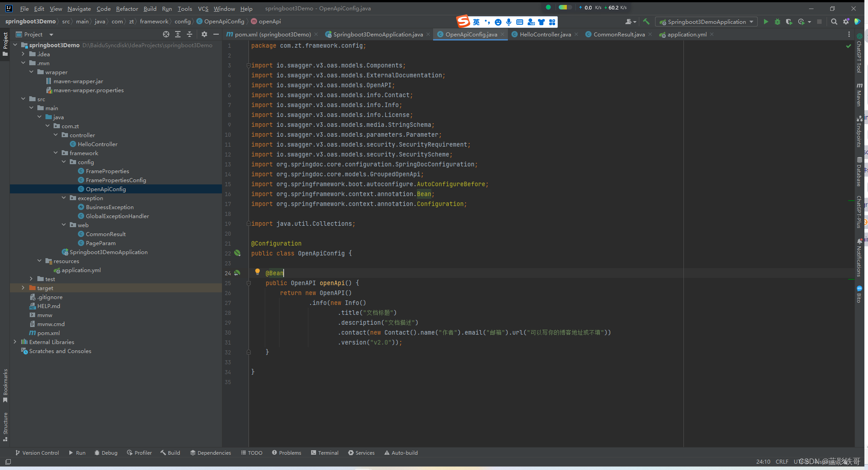
Task: Open Sogou IME soft keyboard icon
Action: coord(520,22)
